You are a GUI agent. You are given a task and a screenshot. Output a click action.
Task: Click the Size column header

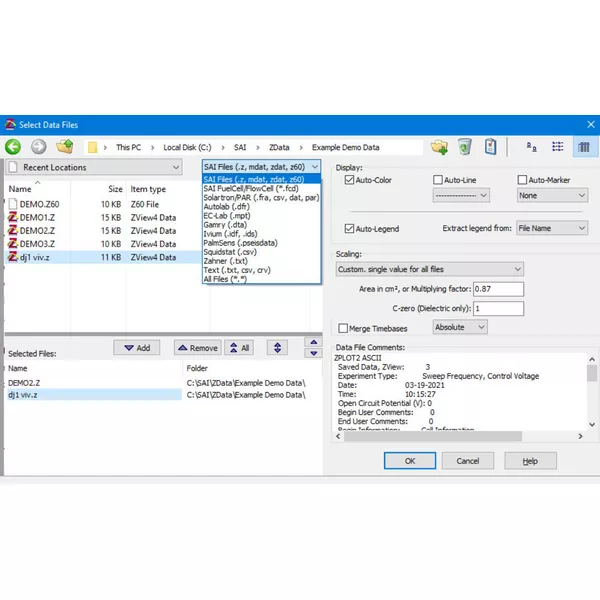click(x=115, y=189)
